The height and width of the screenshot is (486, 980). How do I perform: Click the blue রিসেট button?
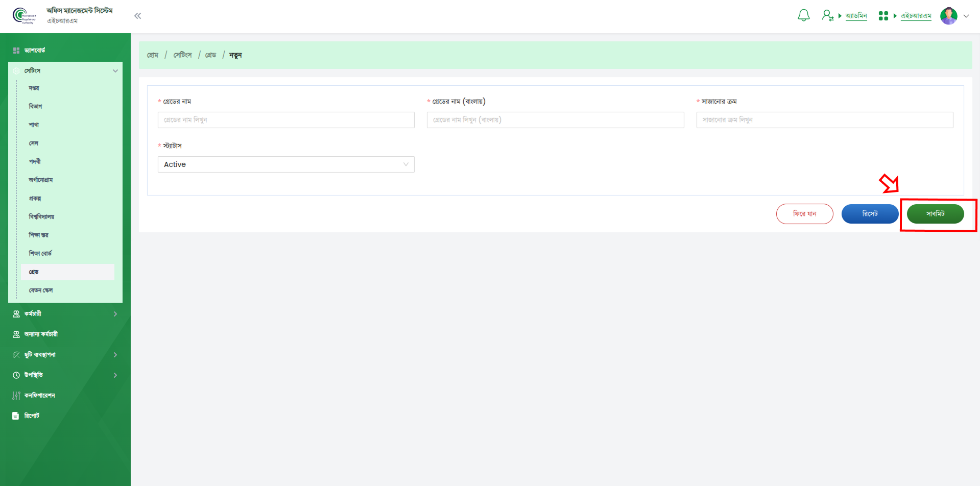tap(870, 214)
